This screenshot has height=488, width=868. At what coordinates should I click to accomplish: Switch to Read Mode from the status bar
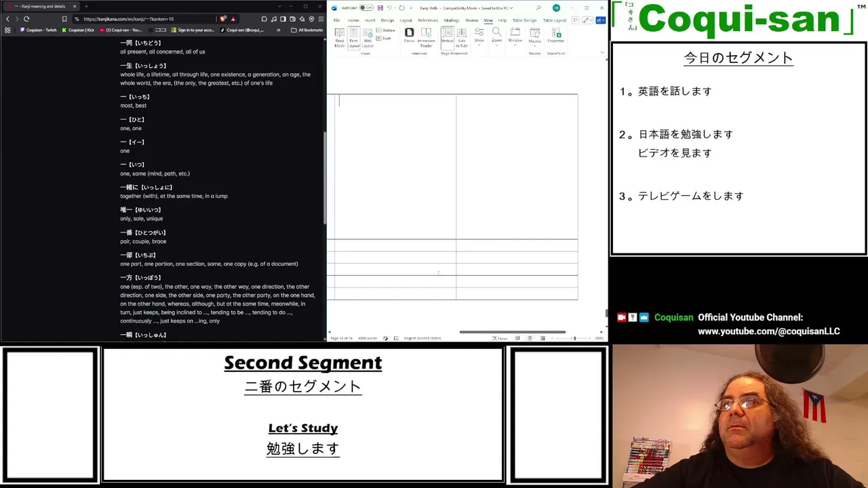(x=517, y=338)
